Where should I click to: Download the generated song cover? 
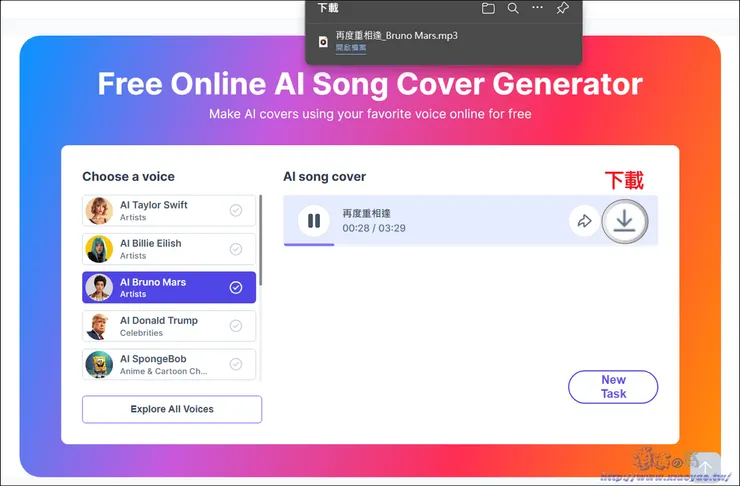[x=624, y=221]
